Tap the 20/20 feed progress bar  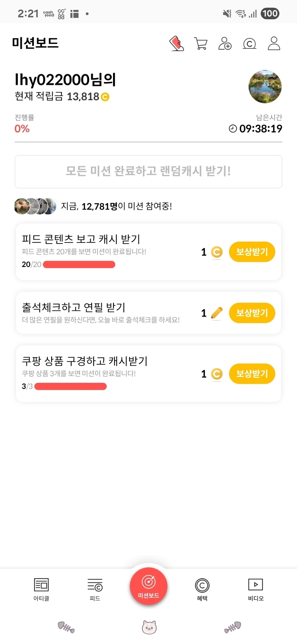pos(79,265)
